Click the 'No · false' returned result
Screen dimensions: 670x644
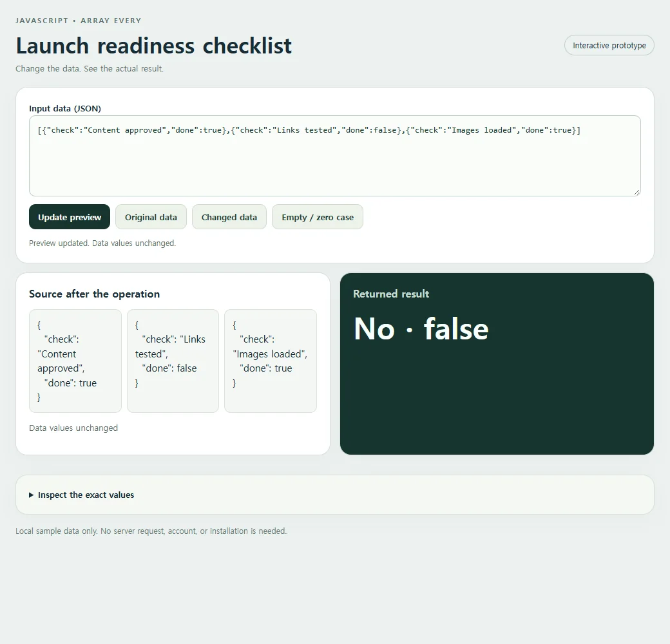point(421,329)
